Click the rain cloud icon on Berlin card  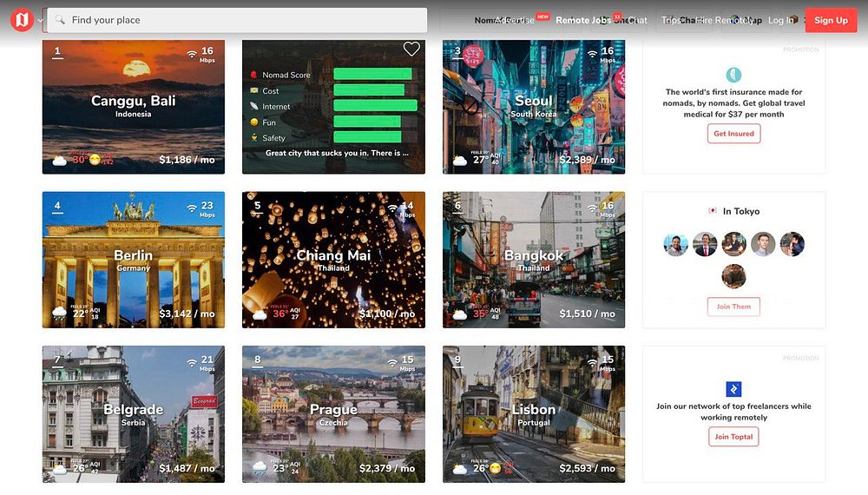point(59,313)
